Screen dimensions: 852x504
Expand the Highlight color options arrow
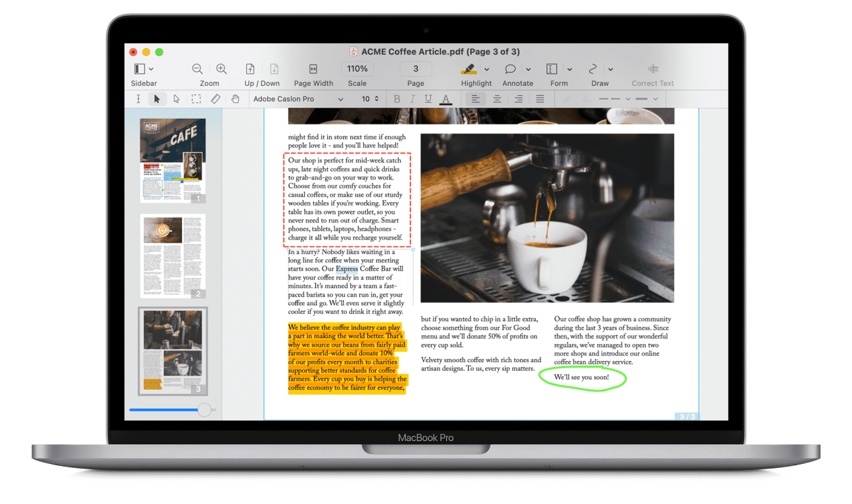click(x=487, y=70)
